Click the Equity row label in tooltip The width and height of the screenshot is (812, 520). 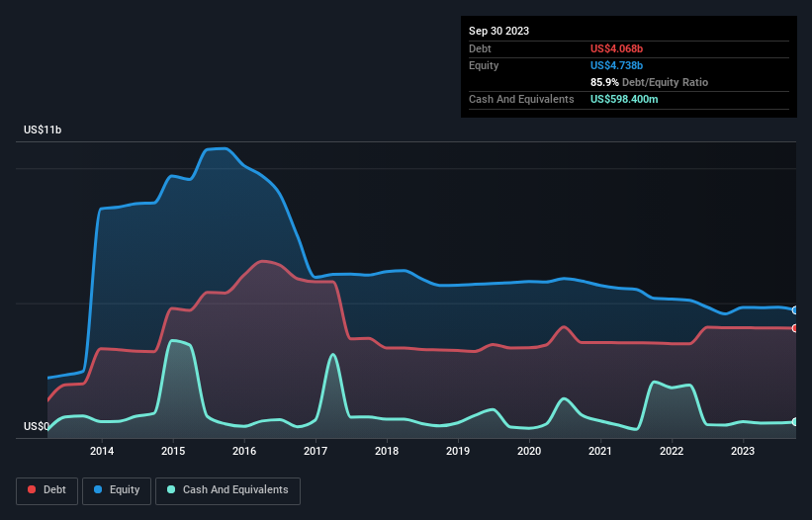[x=484, y=65]
